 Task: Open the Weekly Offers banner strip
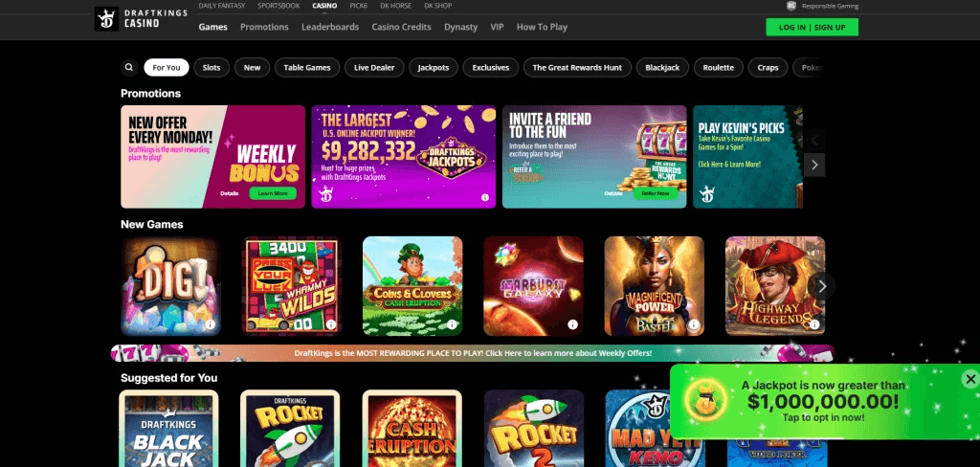(x=473, y=353)
